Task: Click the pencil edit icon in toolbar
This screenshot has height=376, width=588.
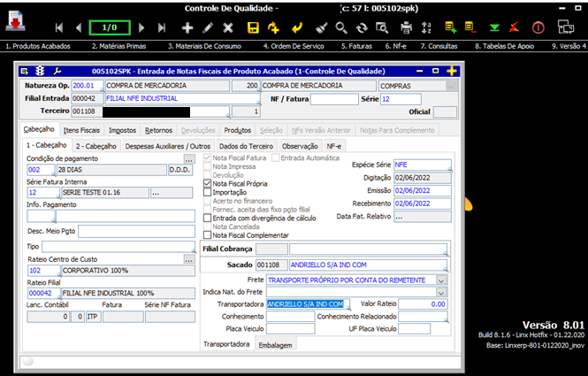Action: click(208, 27)
